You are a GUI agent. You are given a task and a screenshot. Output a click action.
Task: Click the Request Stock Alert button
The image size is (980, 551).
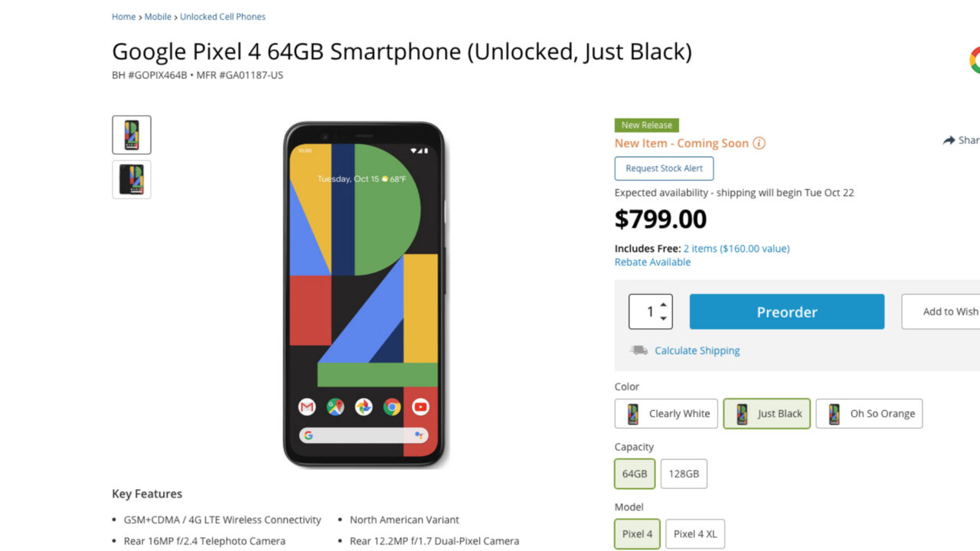click(663, 168)
